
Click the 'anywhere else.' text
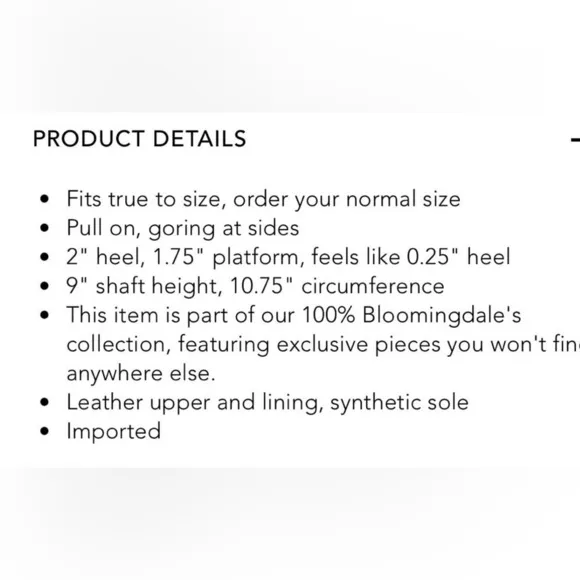coord(141,373)
